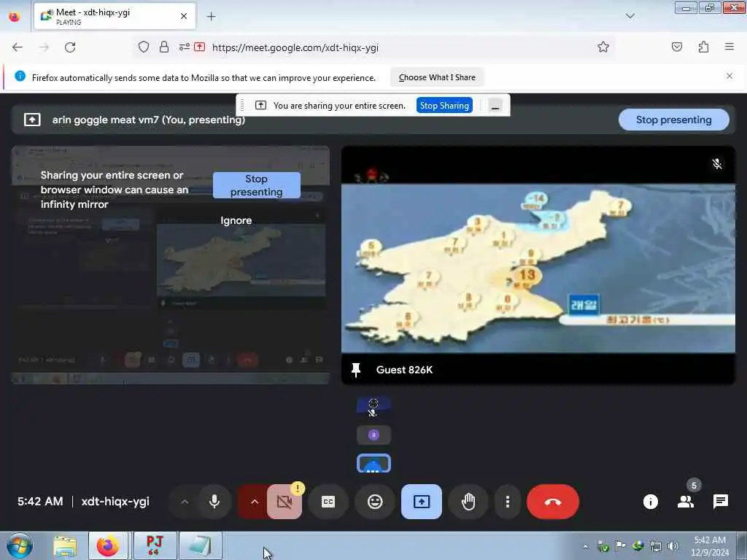This screenshot has width=747, height=560.
Task: Show the participants people panel
Action: coord(686,502)
